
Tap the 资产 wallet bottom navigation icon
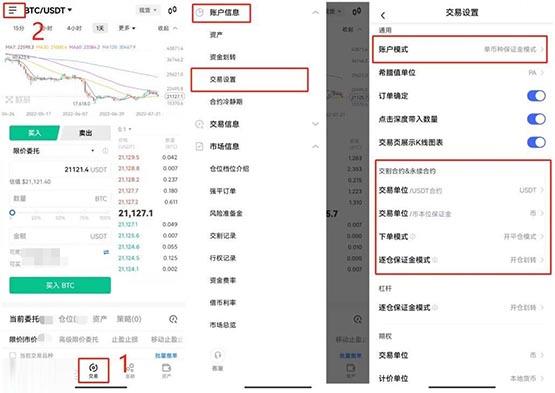click(x=166, y=370)
